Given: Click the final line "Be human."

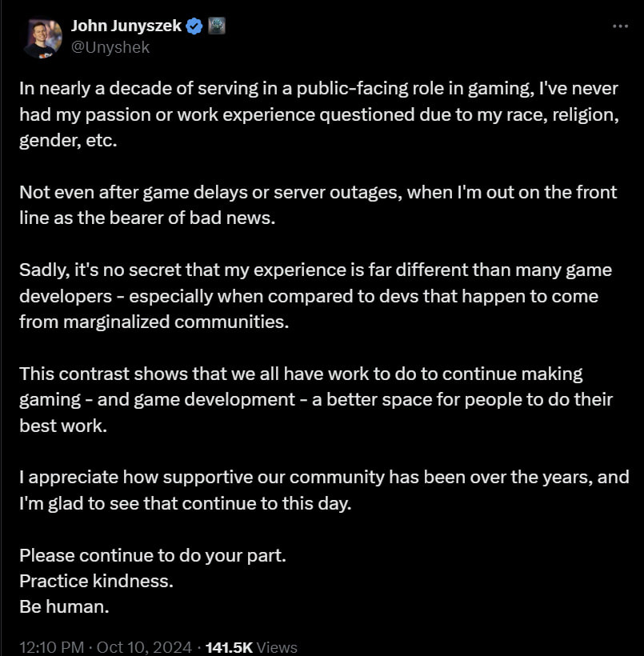Looking at the screenshot, I should [x=65, y=607].
